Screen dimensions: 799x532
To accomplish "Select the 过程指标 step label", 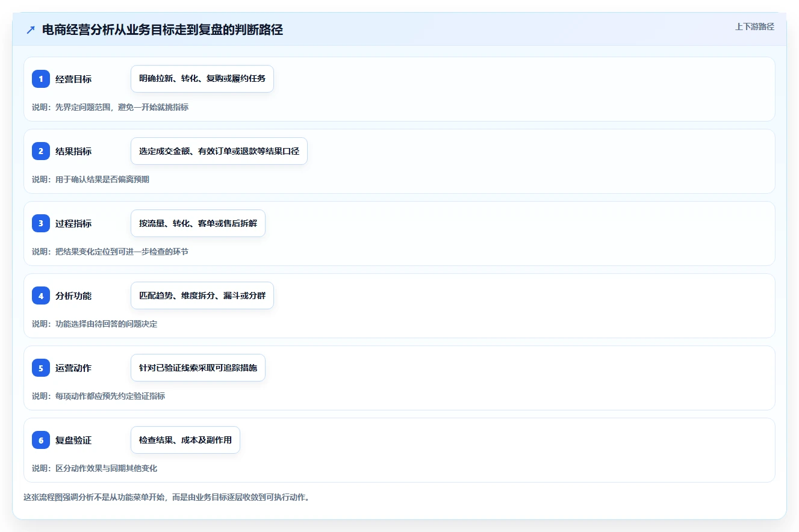I will coord(73,223).
